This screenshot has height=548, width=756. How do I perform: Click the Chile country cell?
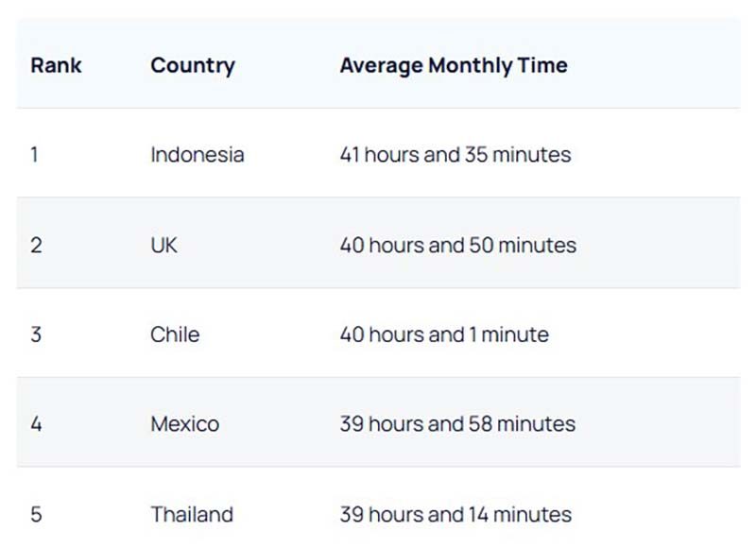[175, 334]
